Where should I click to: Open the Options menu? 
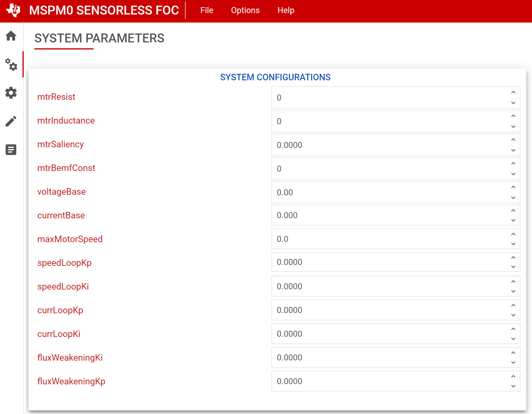coord(245,10)
